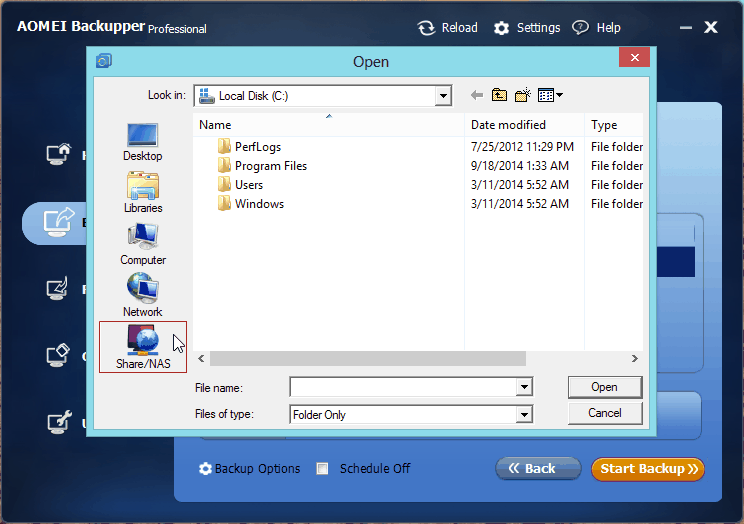
Task: Open Backup Options
Action: (250, 468)
